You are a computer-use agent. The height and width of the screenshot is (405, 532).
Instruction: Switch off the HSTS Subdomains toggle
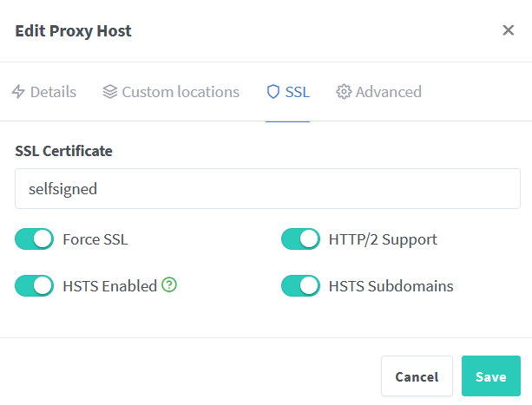300,285
